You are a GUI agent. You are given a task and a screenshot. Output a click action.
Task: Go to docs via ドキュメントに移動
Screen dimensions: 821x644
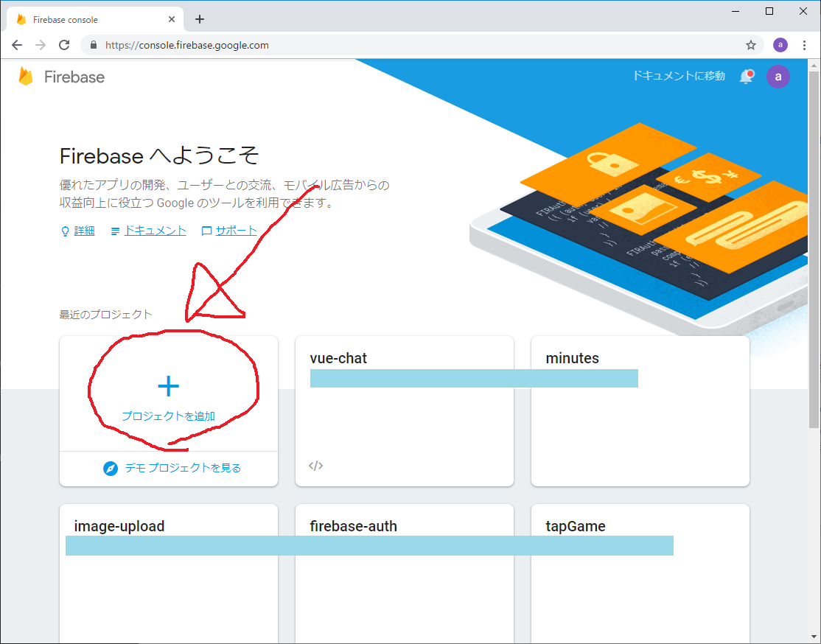point(679,76)
